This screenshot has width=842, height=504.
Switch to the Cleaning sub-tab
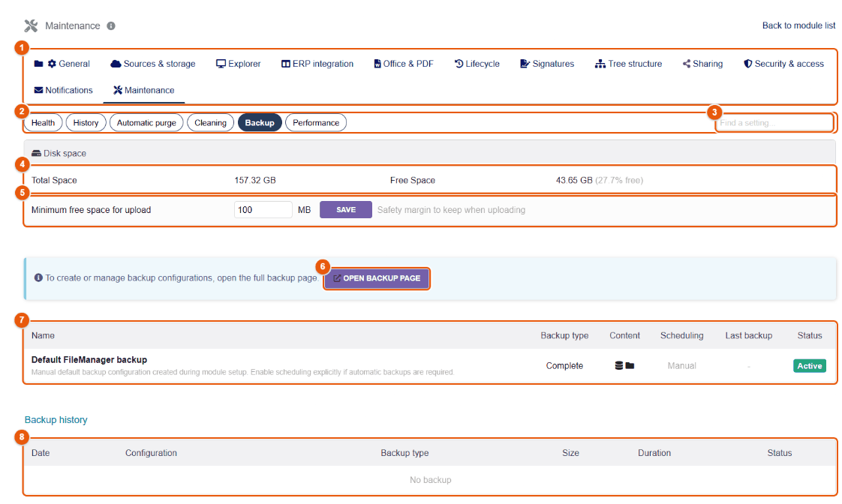coord(210,123)
